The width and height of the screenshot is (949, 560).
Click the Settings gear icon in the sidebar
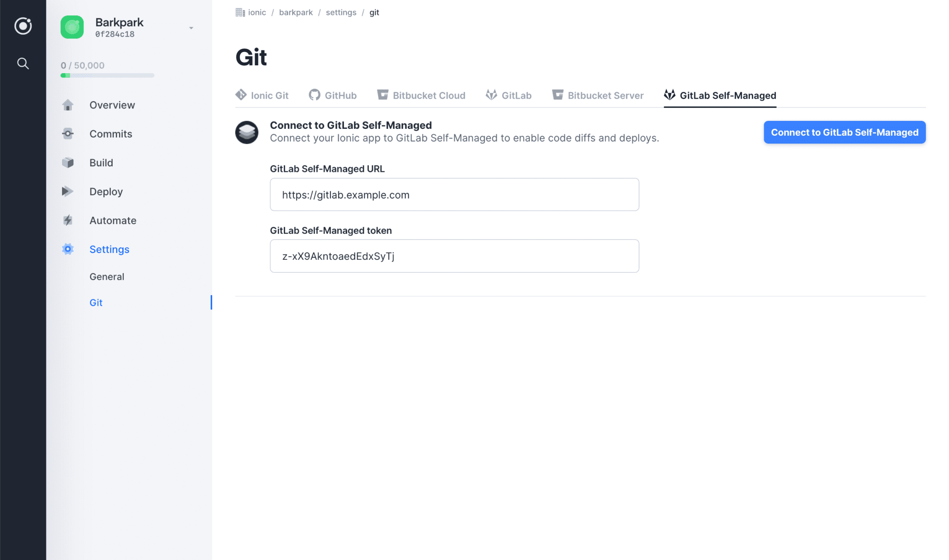[68, 249]
